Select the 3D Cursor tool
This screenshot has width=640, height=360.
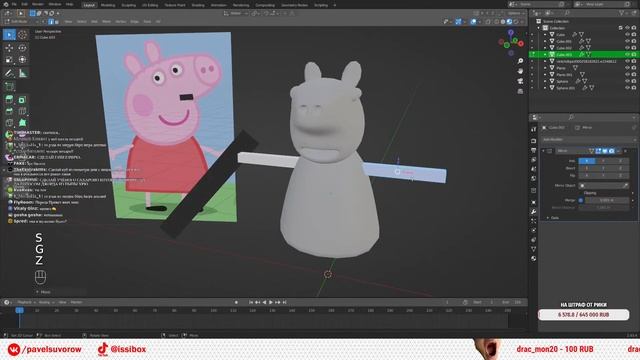pos(22,35)
